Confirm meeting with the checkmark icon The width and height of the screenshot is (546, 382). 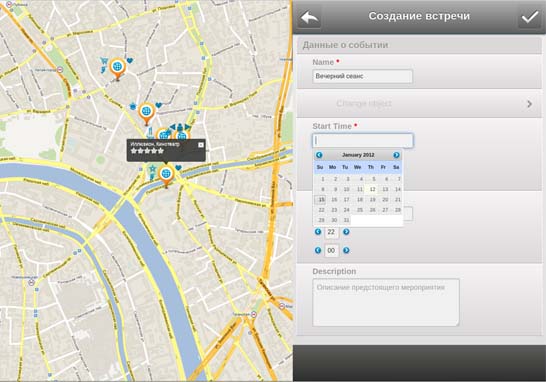point(529,17)
